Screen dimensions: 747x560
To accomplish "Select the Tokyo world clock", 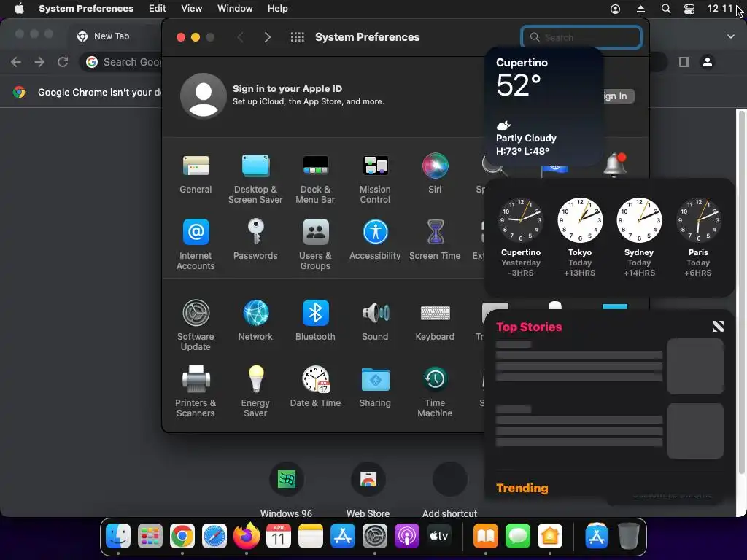I will tap(580, 237).
